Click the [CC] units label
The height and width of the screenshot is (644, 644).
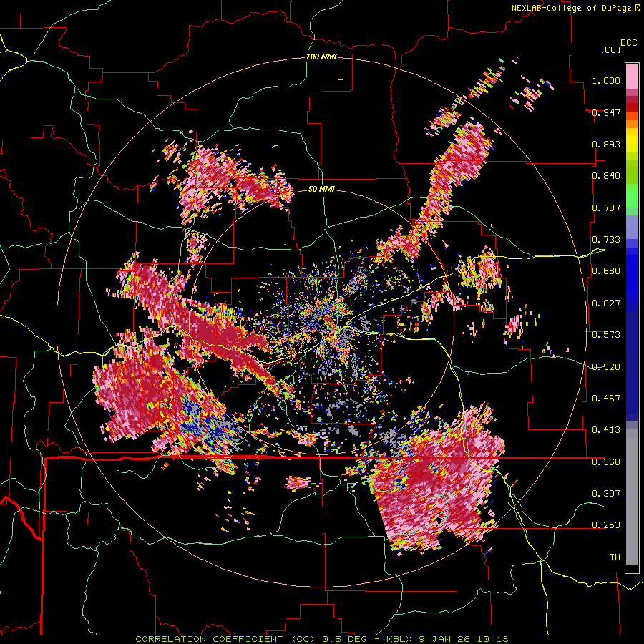(x=610, y=49)
